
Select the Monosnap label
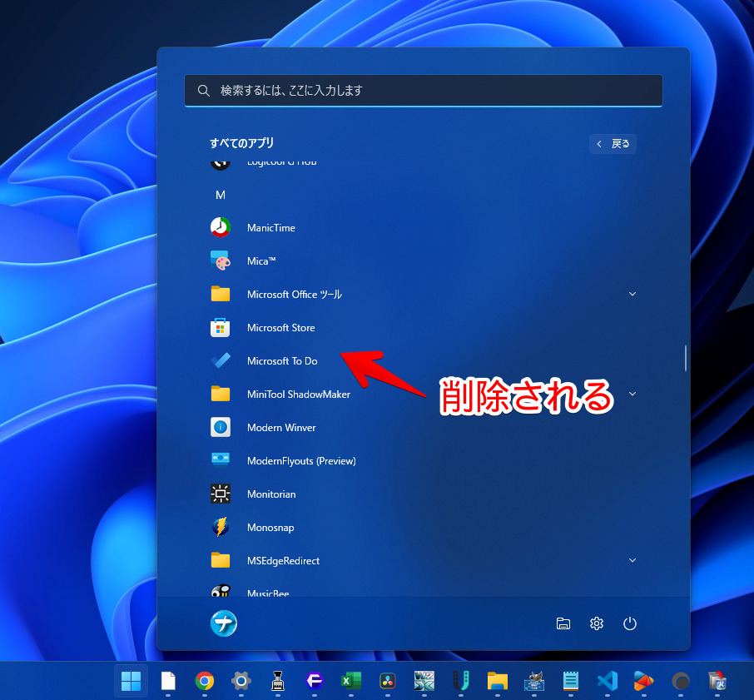[x=270, y=528]
